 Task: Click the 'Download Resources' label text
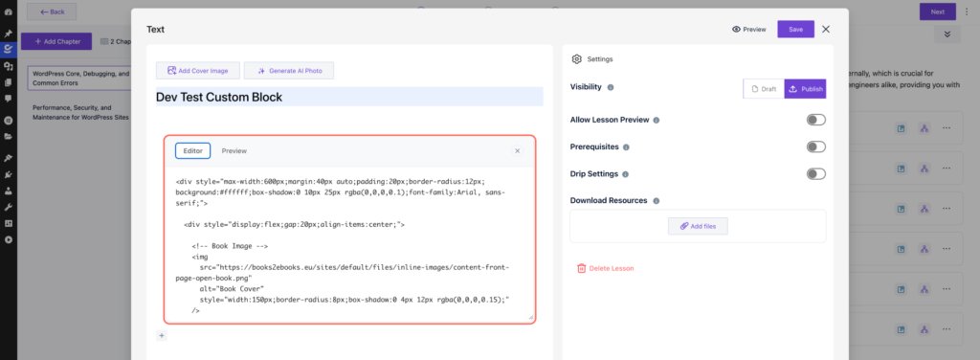[x=608, y=201]
